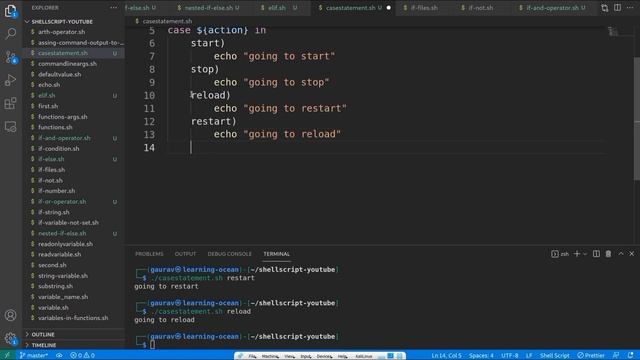Select the TERMINAL tab
The width and height of the screenshot is (640, 360).
(x=276, y=254)
